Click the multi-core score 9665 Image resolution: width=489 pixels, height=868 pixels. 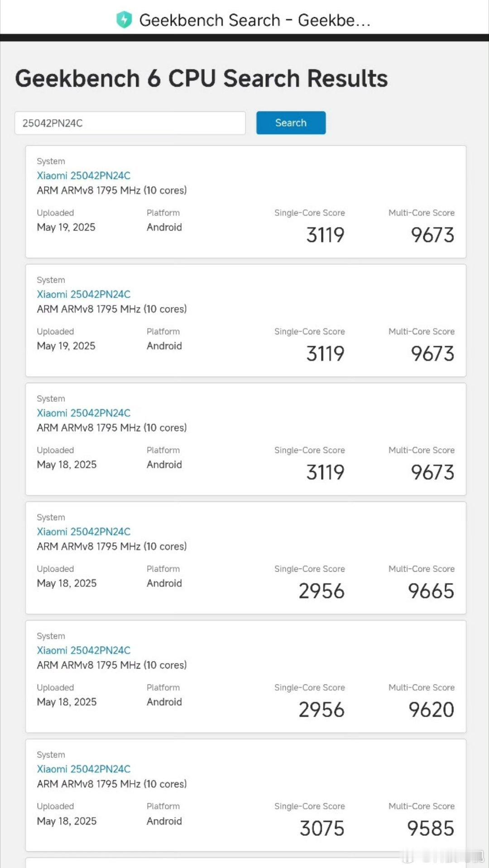[431, 591]
